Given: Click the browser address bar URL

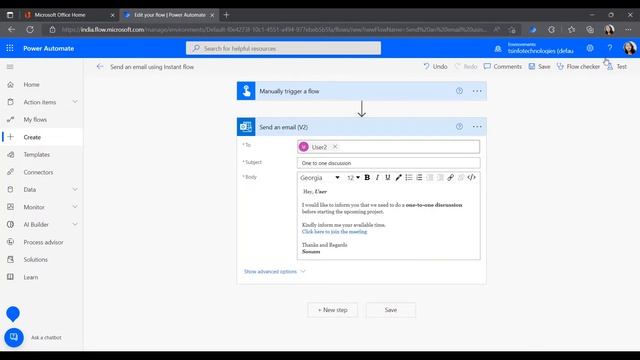Looking at the screenshot, I should pos(274,29).
